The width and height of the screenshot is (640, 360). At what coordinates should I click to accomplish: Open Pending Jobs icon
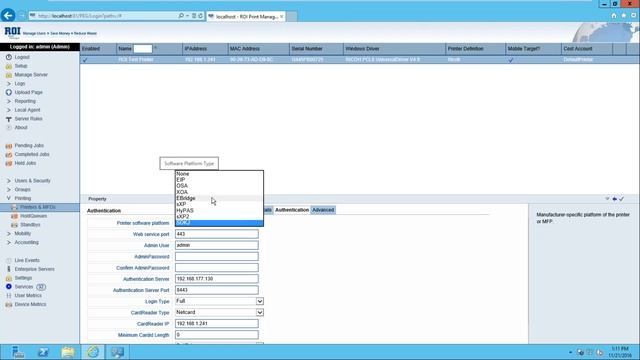point(9,146)
